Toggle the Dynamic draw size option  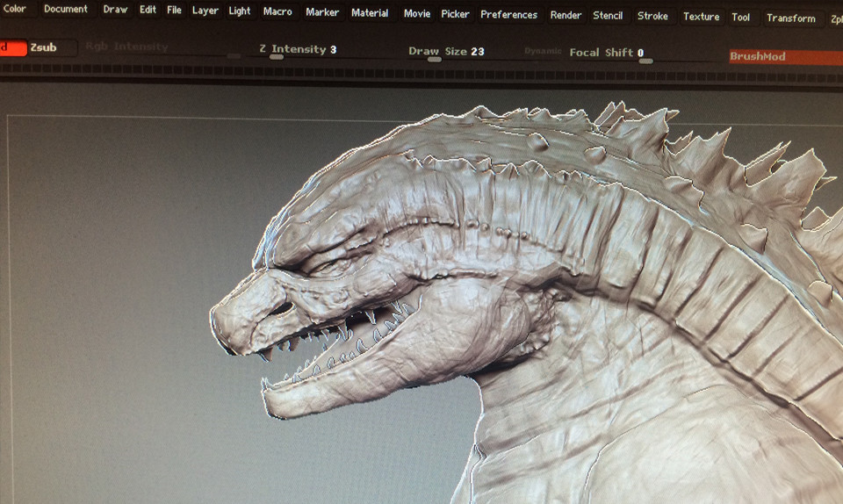point(542,52)
